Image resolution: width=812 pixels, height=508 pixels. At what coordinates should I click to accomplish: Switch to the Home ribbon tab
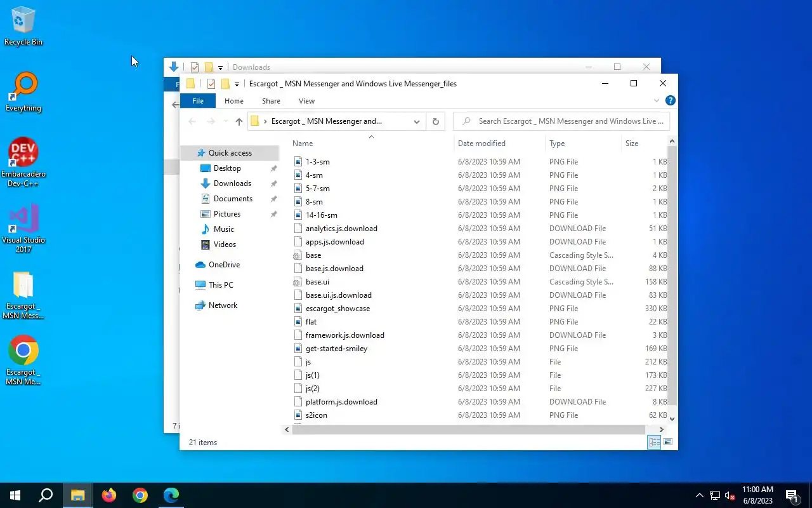pos(234,101)
